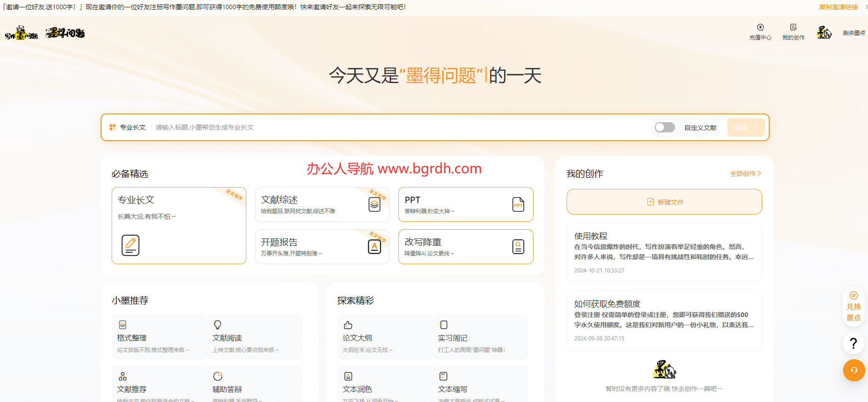Viewport: 868px width, 402px height.
Task: Click the 论文大纲 thumbs-up icon
Action: pyautogui.click(x=348, y=325)
